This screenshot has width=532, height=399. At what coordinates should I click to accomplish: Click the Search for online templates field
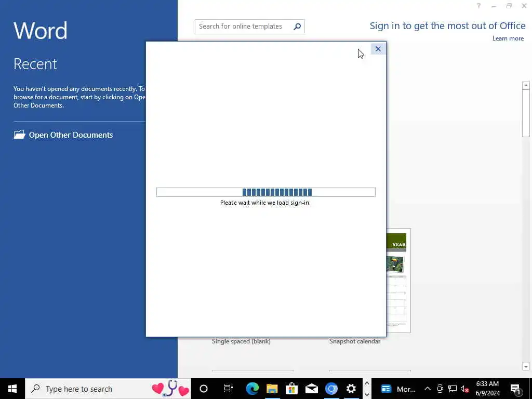point(250,26)
